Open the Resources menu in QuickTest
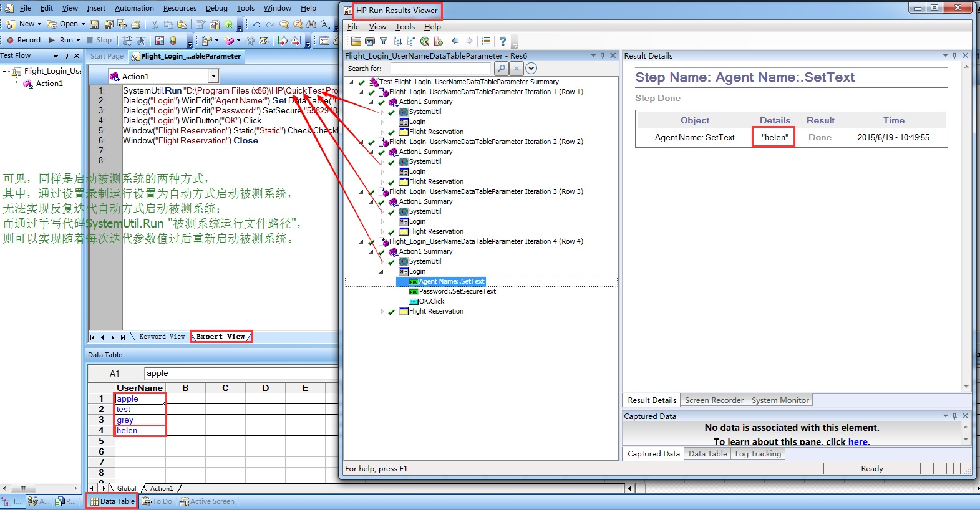980x510 pixels. tap(180, 8)
